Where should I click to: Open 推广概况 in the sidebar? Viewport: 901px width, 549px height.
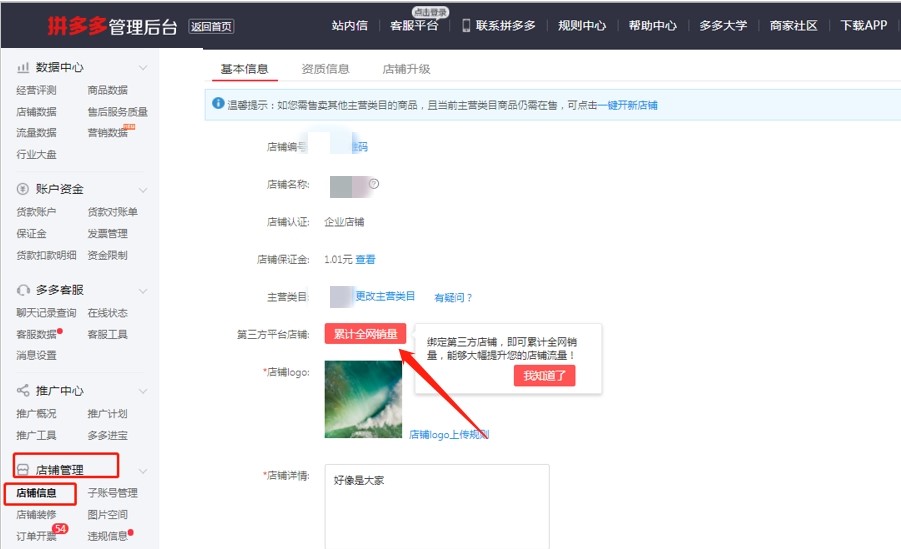pos(36,413)
